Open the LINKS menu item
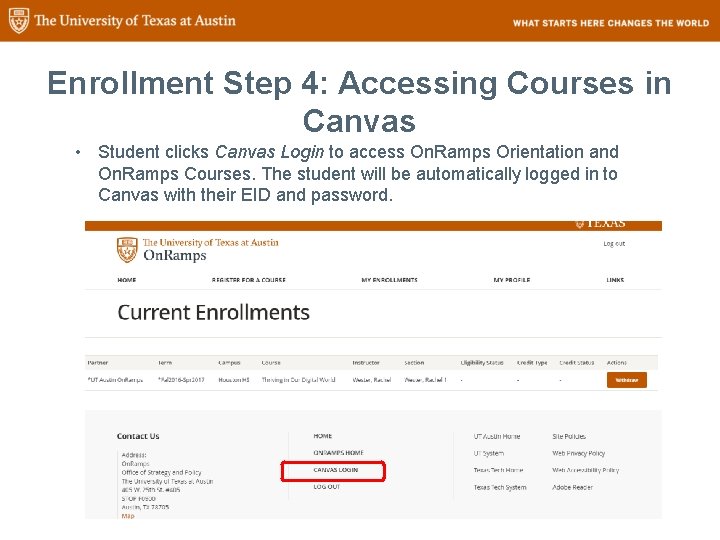The image size is (720, 540). [x=615, y=280]
